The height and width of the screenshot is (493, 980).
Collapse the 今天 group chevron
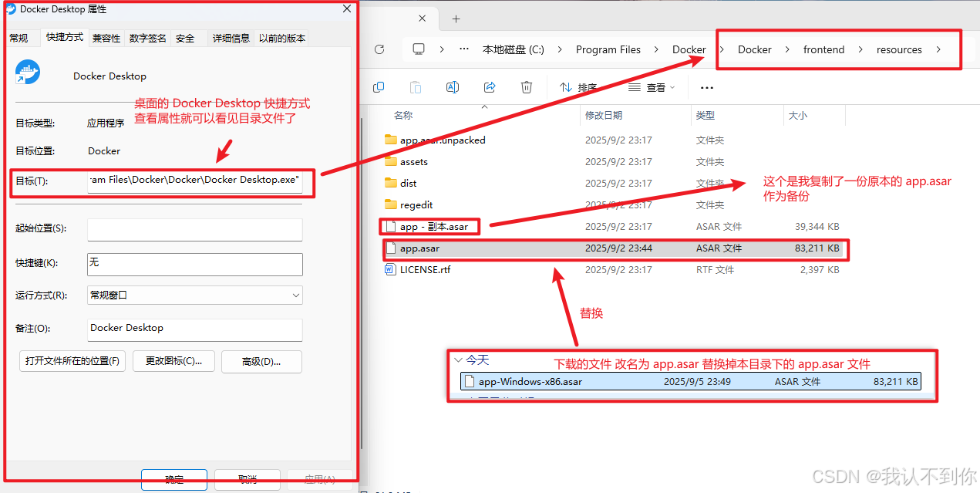pyautogui.click(x=458, y=360)
